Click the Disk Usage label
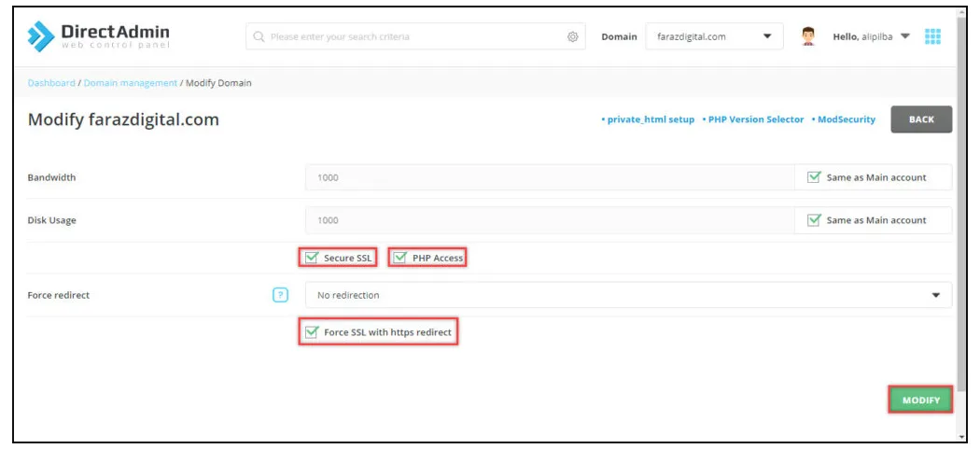Viewport: 980px width, 449px height. pos(52,219)
